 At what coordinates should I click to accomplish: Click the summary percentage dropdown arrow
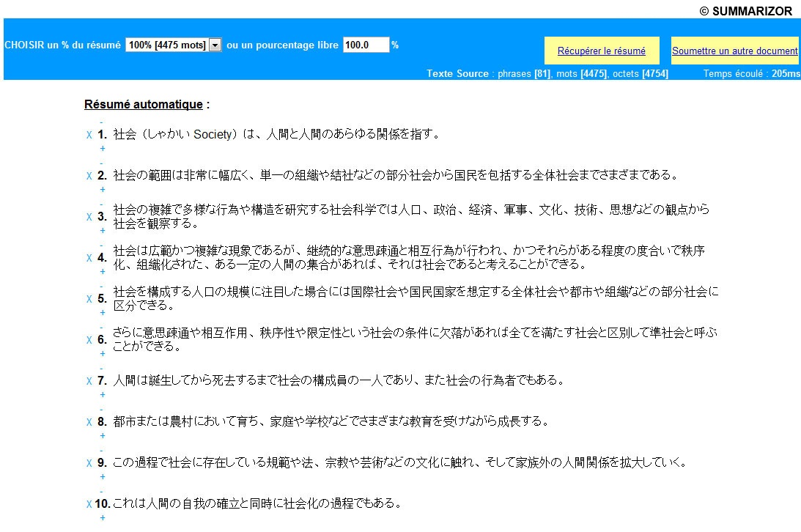215,45
